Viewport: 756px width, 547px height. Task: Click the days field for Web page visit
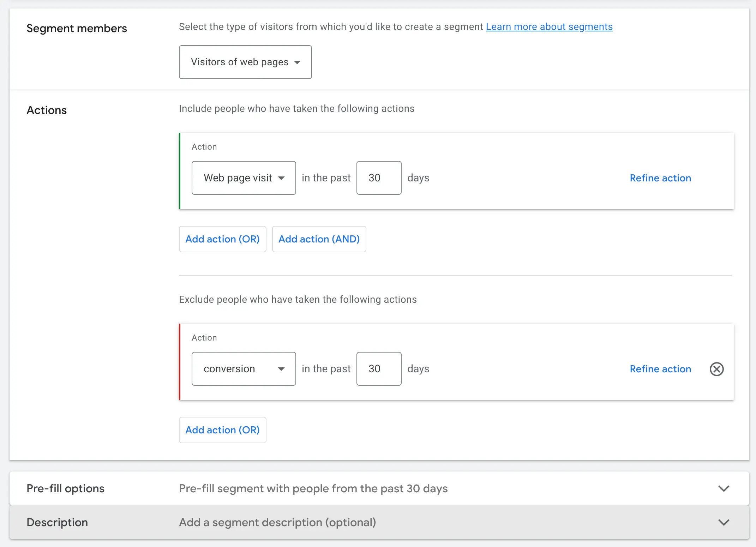coord(379,178)
